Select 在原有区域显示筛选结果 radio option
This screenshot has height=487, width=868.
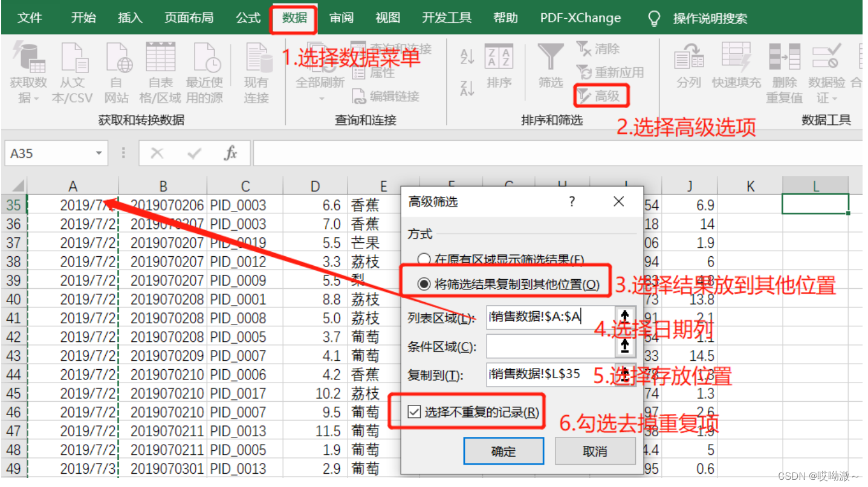(424, 260)
